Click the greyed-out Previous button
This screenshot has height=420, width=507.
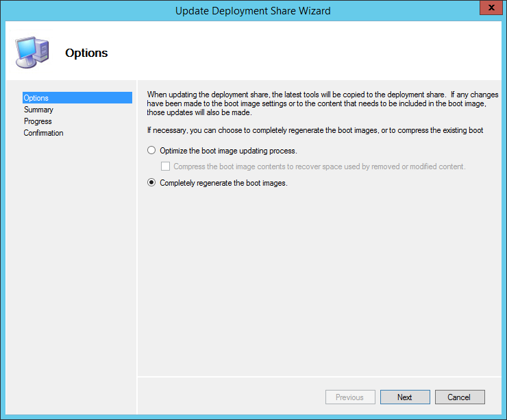coord(349,397)
